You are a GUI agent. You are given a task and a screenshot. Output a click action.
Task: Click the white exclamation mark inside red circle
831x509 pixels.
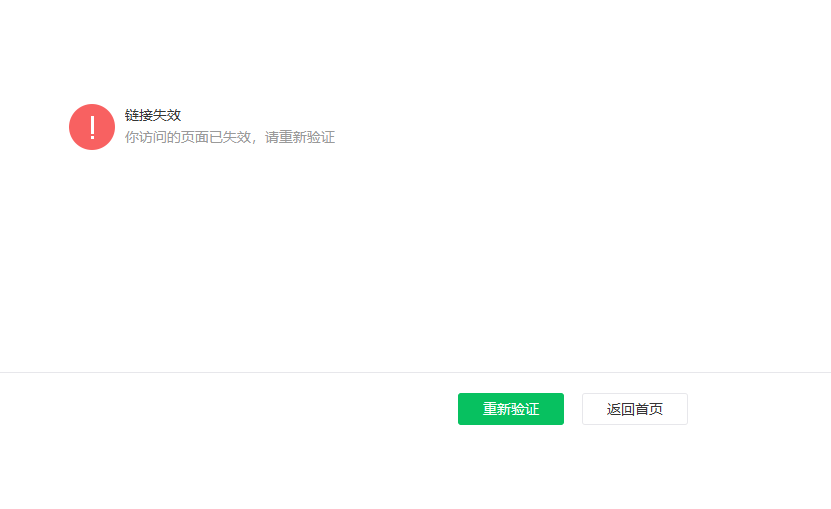pos(92,127)
